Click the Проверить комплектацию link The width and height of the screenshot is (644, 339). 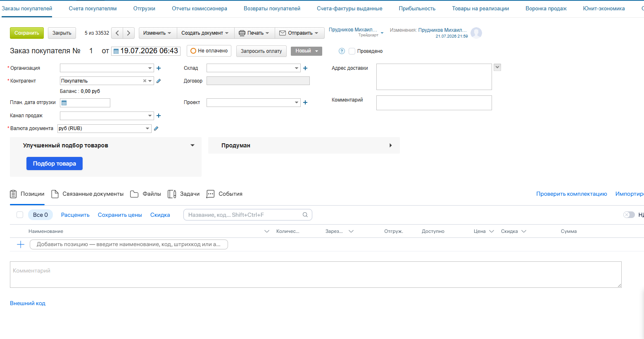[572, 194]
